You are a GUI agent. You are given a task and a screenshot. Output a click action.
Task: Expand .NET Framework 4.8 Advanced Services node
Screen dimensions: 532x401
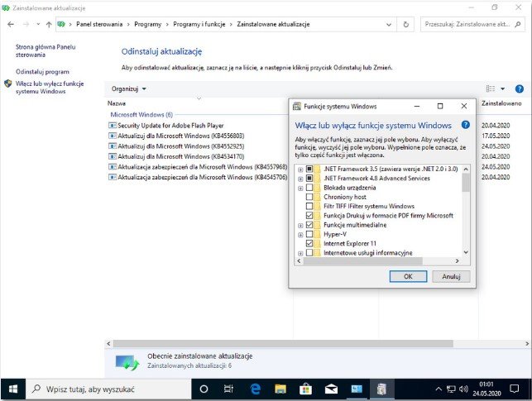pos(300,179)
